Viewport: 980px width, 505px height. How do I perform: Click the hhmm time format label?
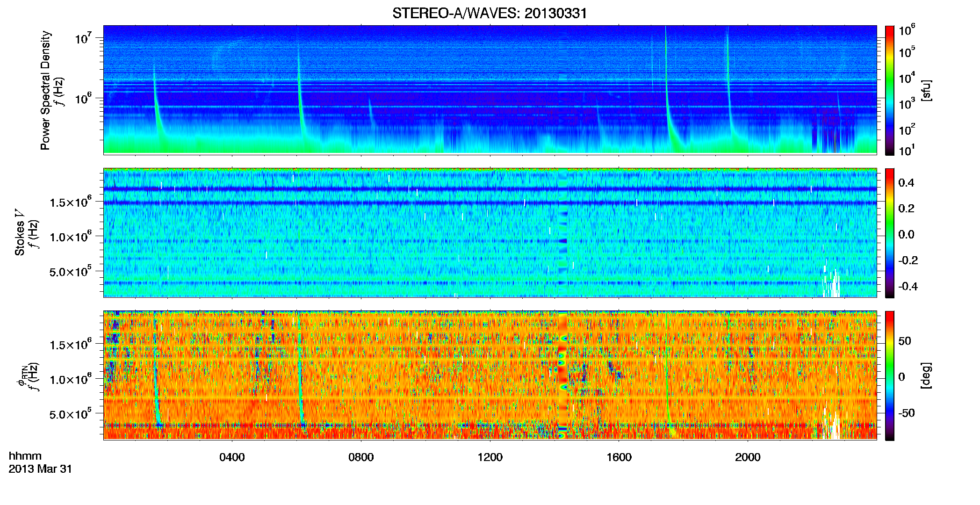click(25, 456)
